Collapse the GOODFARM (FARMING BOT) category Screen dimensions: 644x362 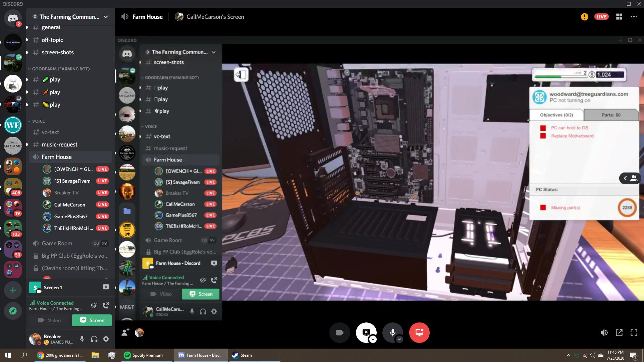(x=60, y=69)
